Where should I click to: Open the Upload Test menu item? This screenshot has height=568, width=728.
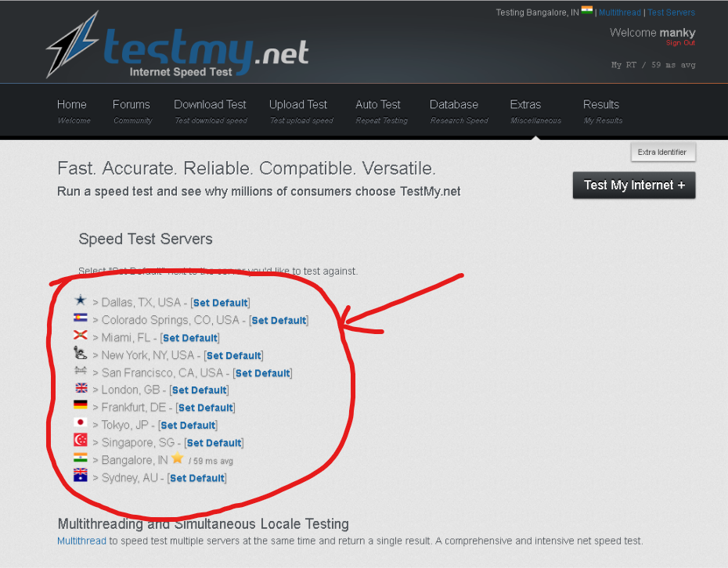click(298, 105)
